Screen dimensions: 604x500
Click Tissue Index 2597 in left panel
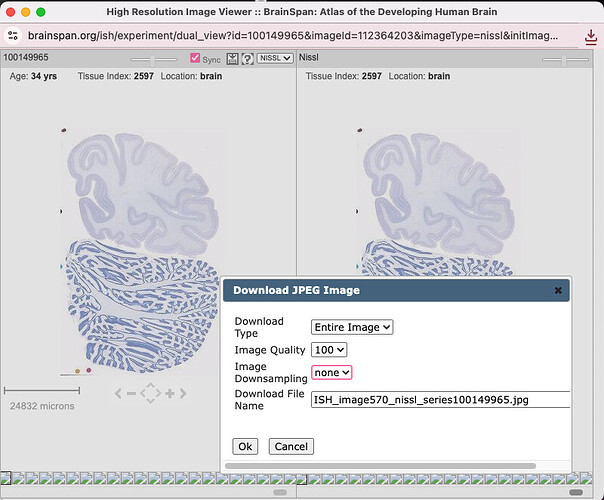116,76
